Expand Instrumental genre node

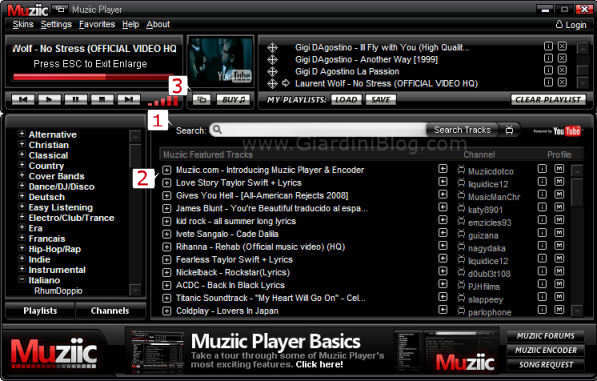[22, 269]
